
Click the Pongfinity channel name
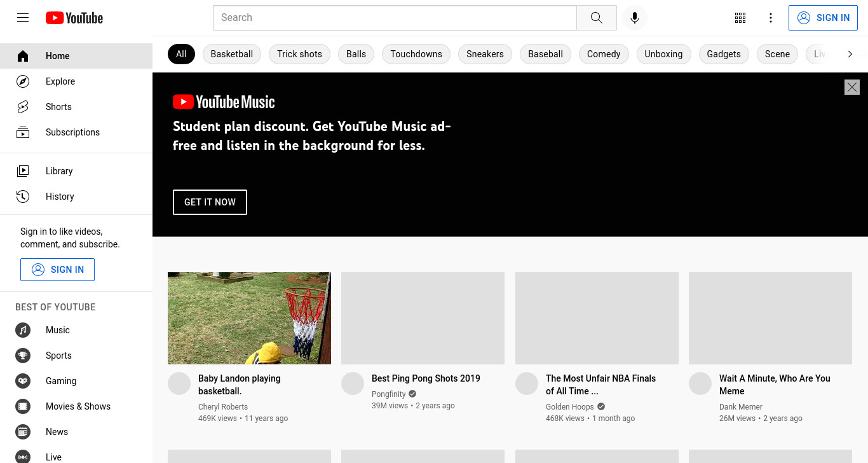pos(389,394)
